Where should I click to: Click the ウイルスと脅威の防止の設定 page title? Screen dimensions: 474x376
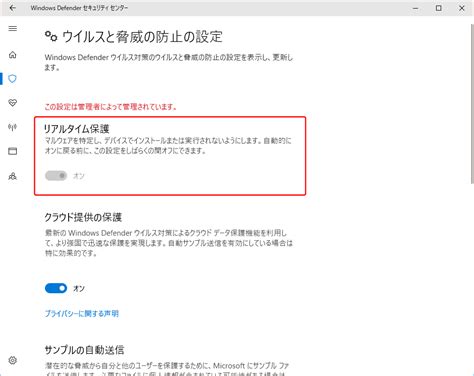click(142, 37)
